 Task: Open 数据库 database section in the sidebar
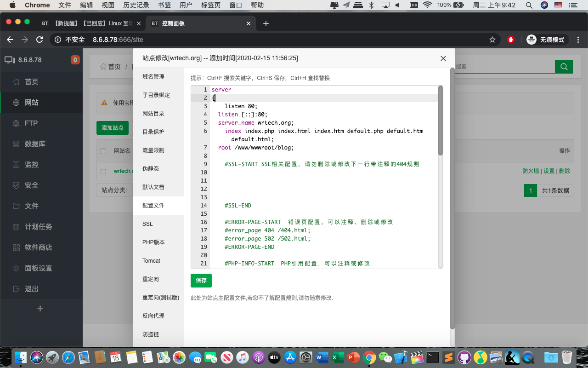[x=35, y=144]
